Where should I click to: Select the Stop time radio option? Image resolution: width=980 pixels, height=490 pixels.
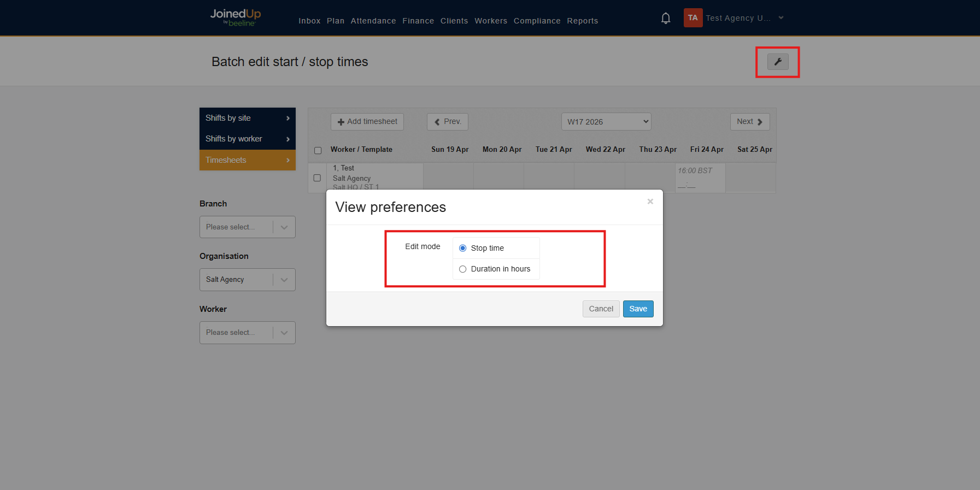coord(462,248)
